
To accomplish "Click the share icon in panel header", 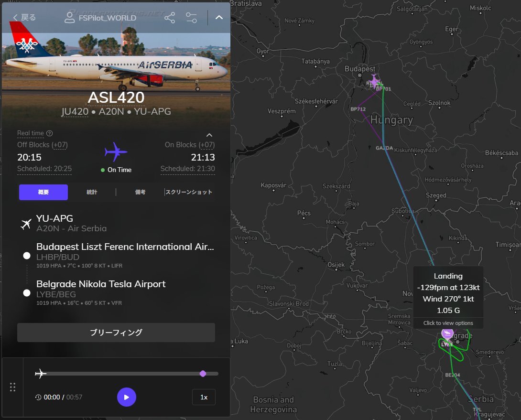I will point(170,18).
